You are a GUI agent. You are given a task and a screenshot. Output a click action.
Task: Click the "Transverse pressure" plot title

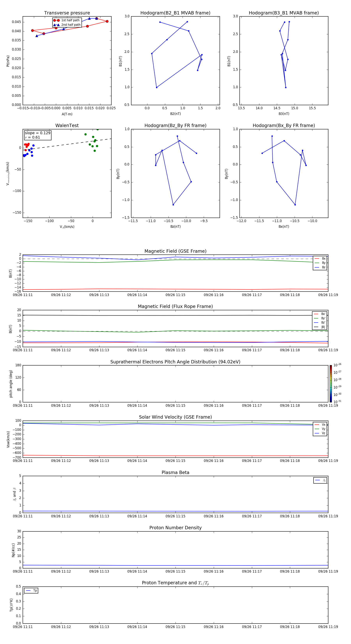(67, 13)
